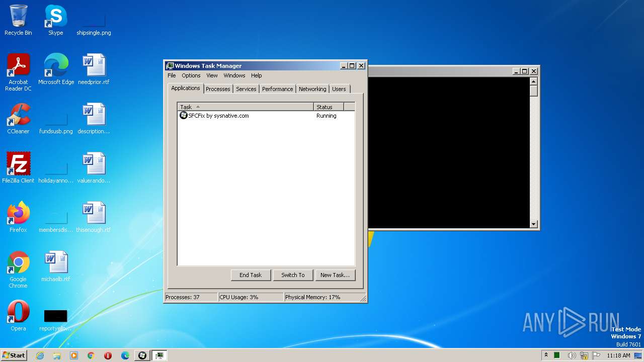Open Edge from the taskbar
Screen dimensions: 644x362
click(x=125, y=355)
